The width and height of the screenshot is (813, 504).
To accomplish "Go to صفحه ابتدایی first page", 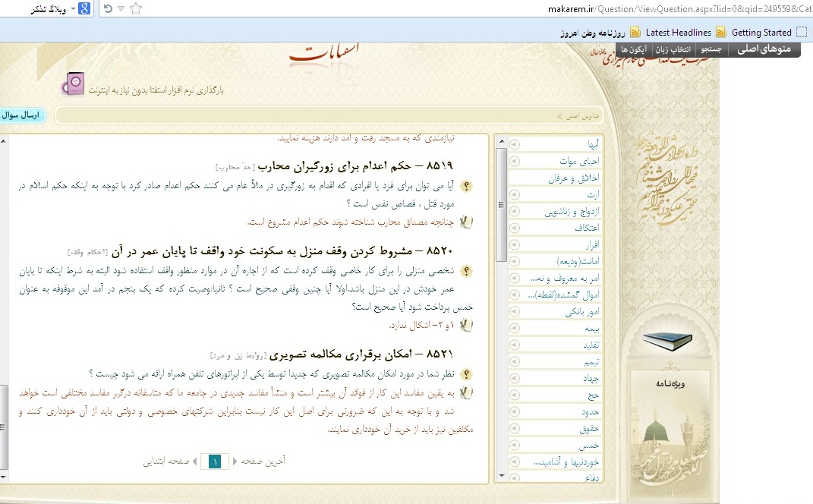I will click(x=166, y=461).
